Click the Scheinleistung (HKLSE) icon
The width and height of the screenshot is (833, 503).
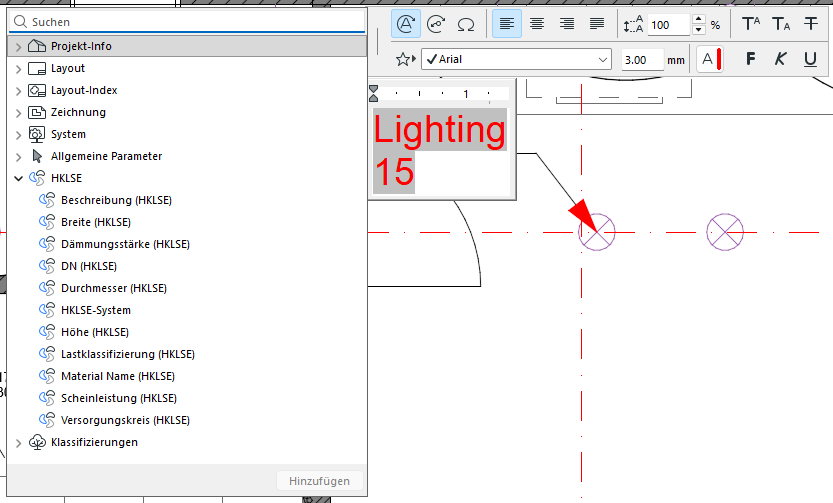pos(47,398)
